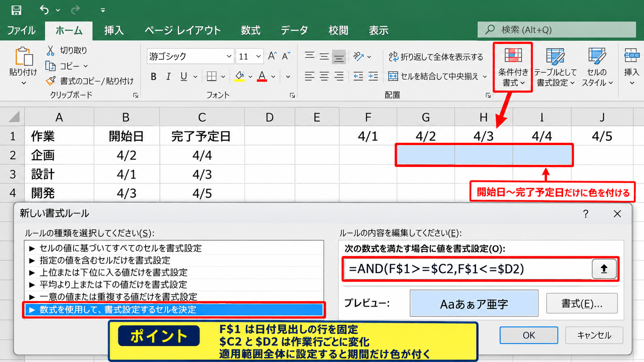The height and width of the screenshot is (362, 644).
Task: Click the text orientation icon
Action: (359, 57)
